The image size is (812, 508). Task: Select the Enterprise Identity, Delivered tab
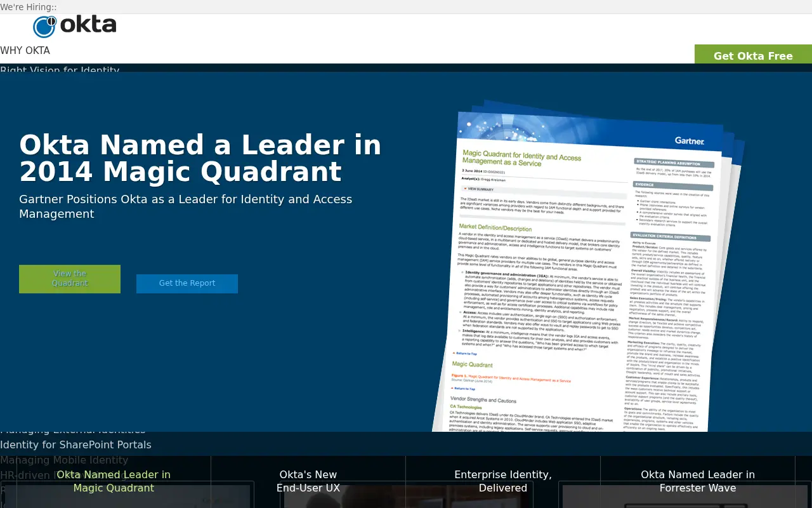pos(503,481)
